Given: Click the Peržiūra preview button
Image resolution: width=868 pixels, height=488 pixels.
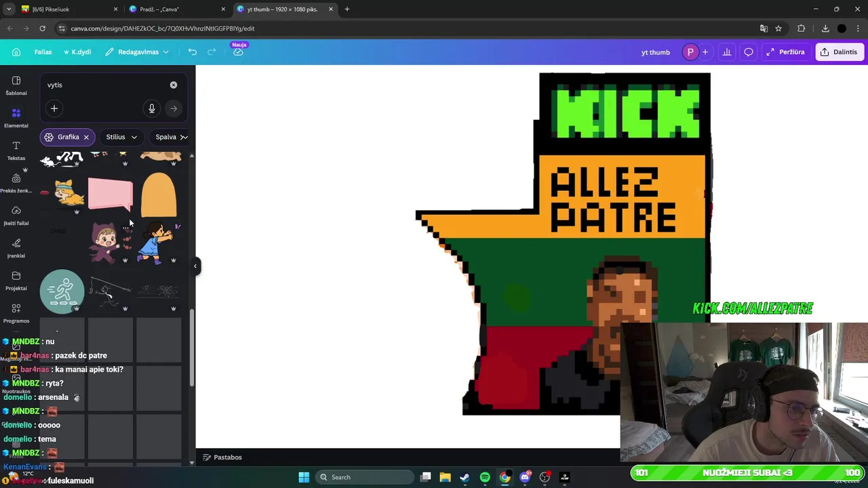Looking at the screenshot, I should click(785, 52).
